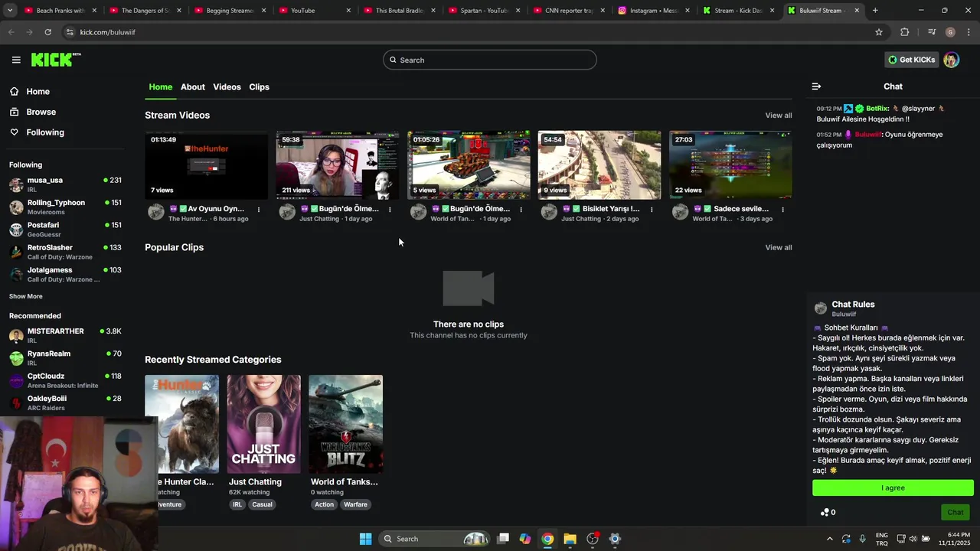Viewport: 980px width, 551px height.
Task: Open Rolling_Typhoon channel in sidebar
Action: pos(65,207)
